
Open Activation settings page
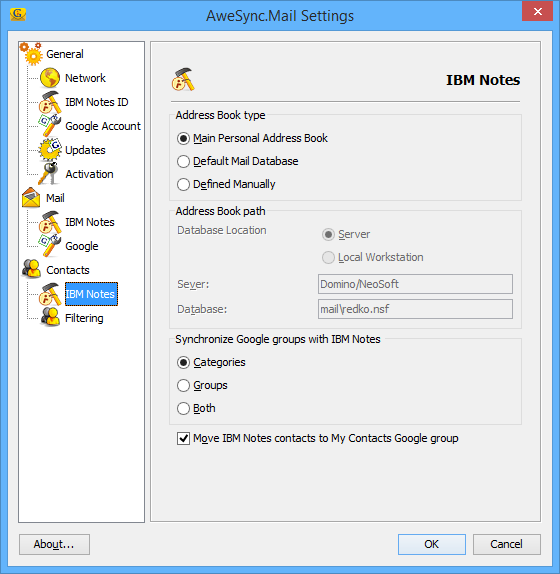coord(89,174)
